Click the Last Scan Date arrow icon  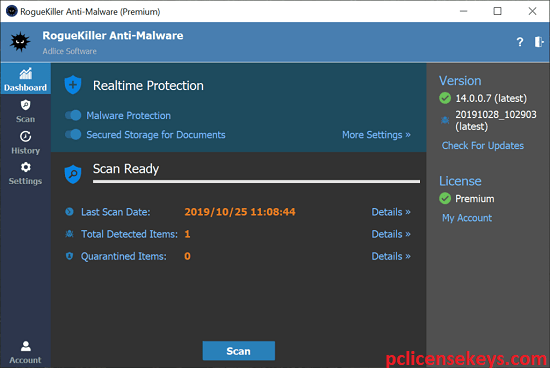pos(69,212)
